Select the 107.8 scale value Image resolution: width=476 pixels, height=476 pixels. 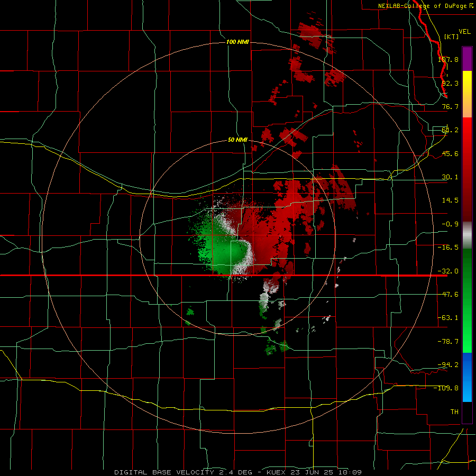448,59
